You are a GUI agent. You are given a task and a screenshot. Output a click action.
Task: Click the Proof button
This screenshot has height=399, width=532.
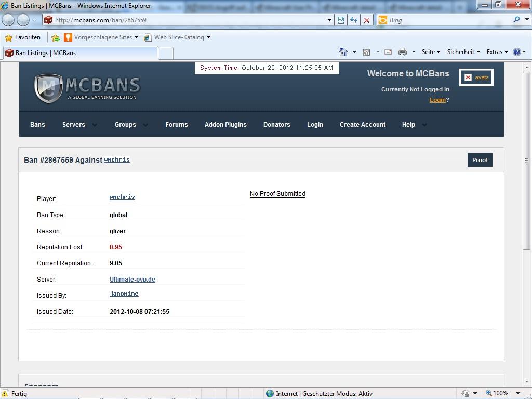pos(480,160)
